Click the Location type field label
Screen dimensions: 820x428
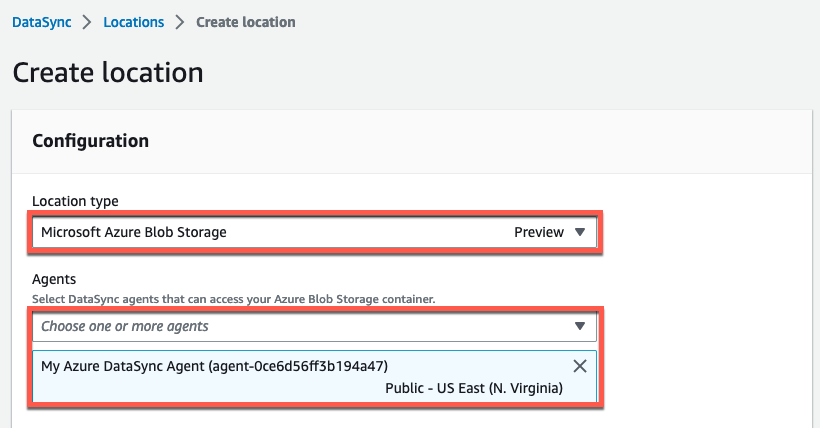75,201
